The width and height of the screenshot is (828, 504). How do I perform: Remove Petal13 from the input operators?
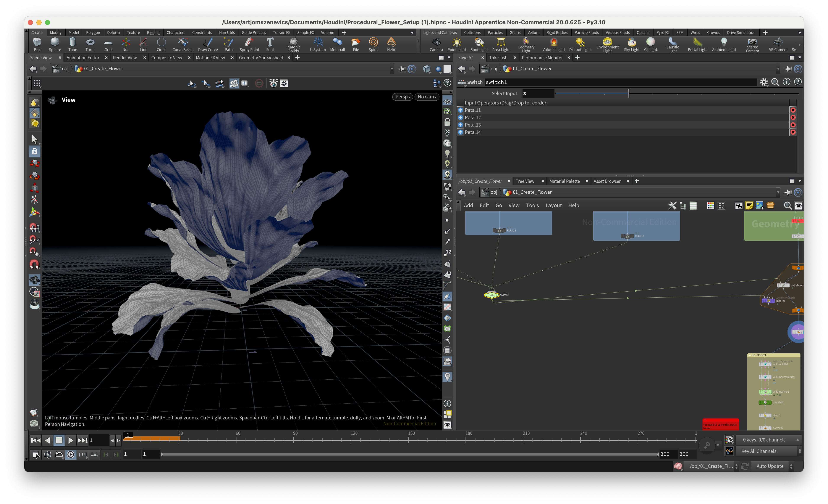[x=793, y=125]
